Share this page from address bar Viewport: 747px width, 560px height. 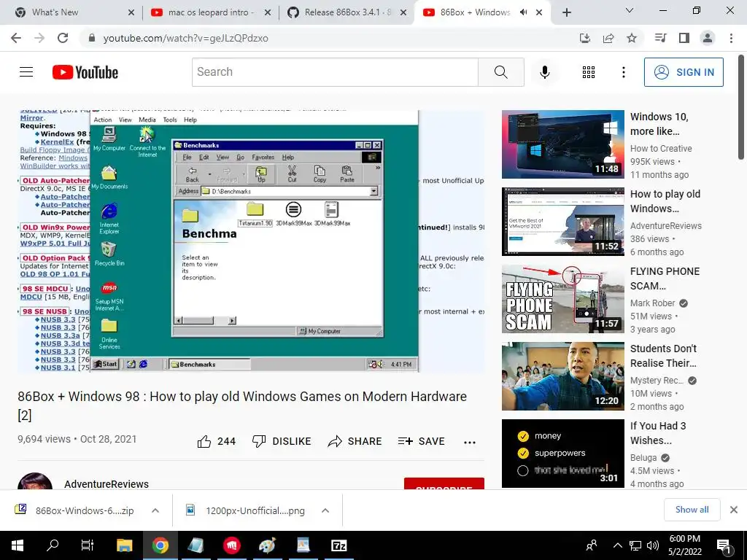(x=608, y=38)
